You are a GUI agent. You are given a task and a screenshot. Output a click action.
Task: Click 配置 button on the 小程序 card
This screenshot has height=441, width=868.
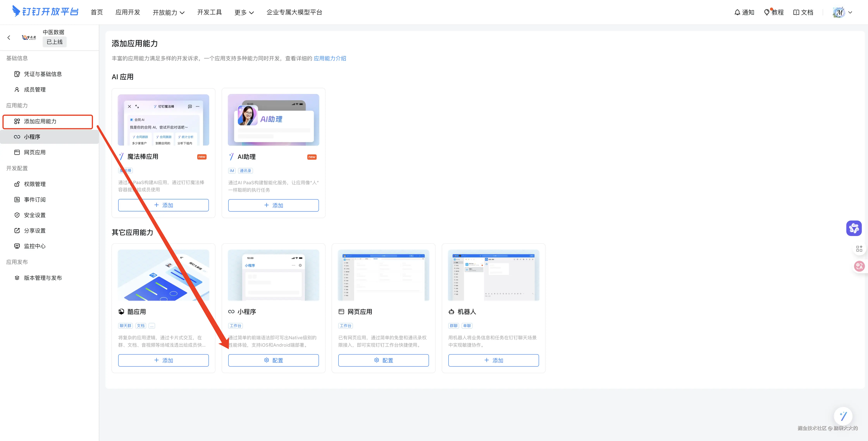click(273, 360)
